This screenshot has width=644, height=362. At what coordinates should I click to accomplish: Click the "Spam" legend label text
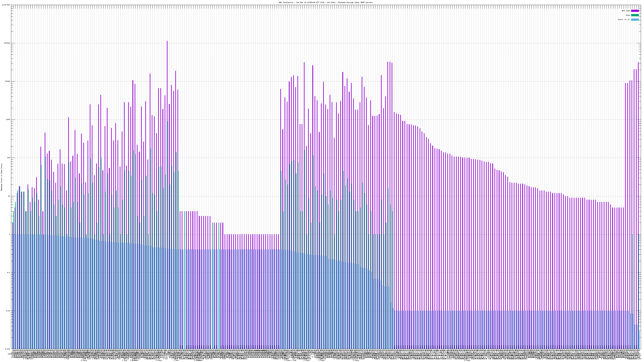click(628, 15)
